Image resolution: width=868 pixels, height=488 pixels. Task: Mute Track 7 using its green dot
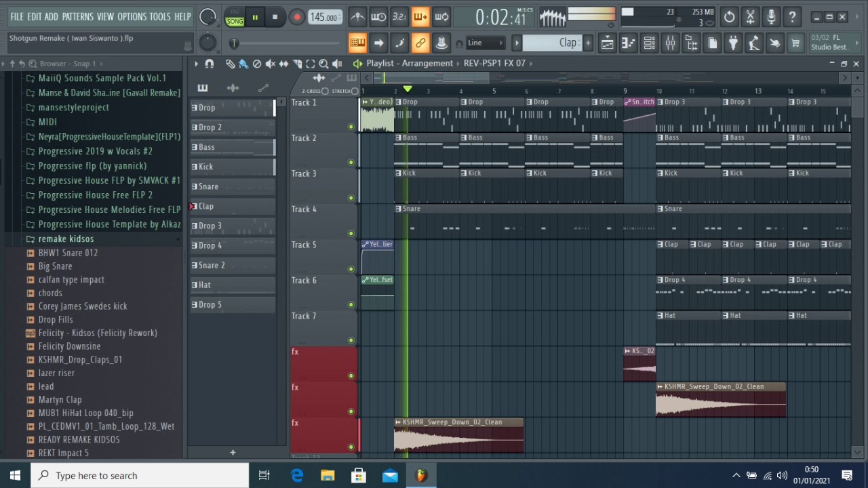pos(351,340)
